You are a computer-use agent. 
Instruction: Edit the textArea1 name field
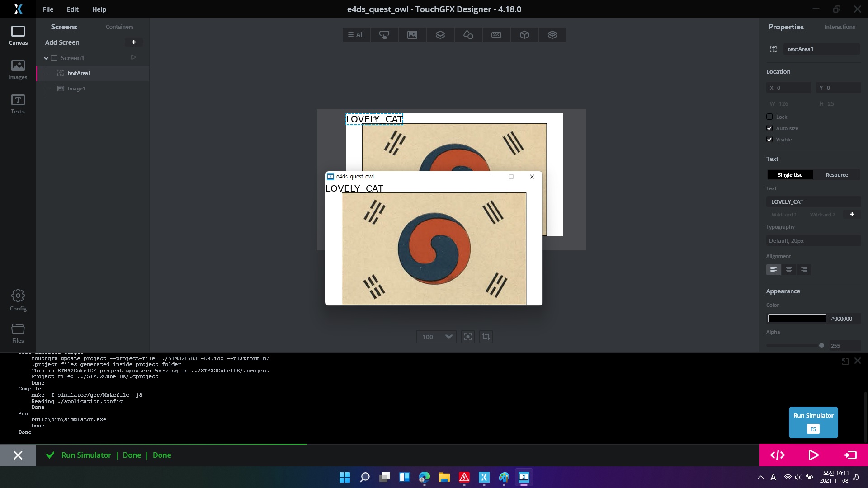(x=822, y=49)
